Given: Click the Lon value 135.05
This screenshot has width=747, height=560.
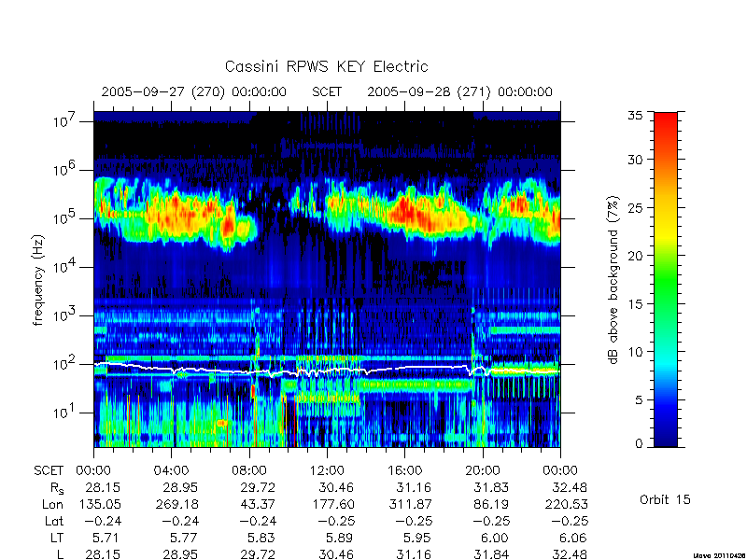Looking at the screenshot, I should pyautogui.click(x=100, y=504).
